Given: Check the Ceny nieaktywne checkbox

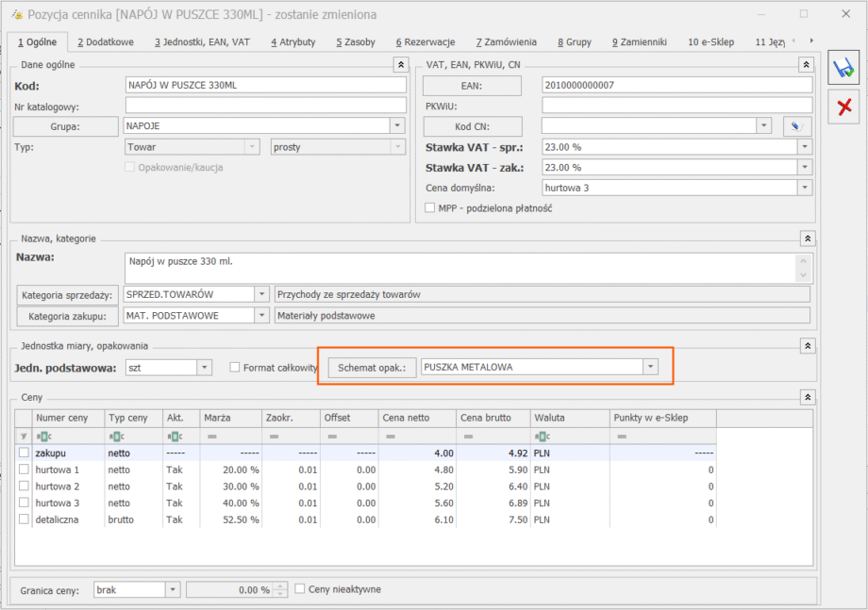Looking at the screenshot, I should coord(300,589).
